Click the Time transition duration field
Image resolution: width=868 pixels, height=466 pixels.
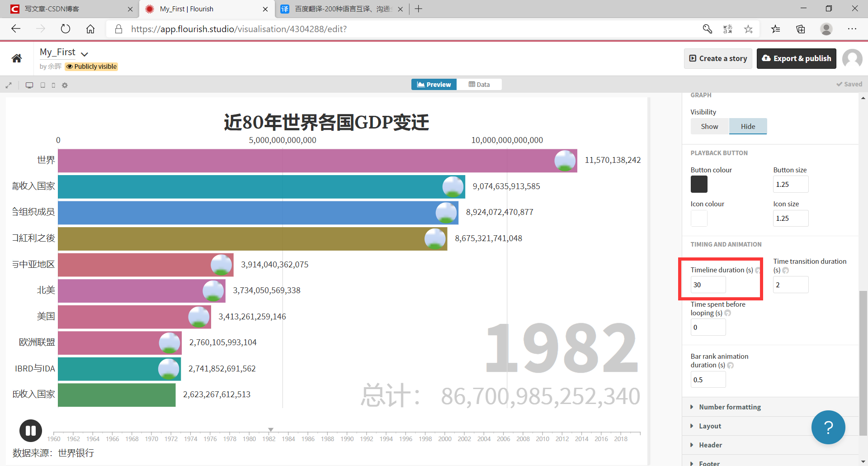tap(791, 285)
